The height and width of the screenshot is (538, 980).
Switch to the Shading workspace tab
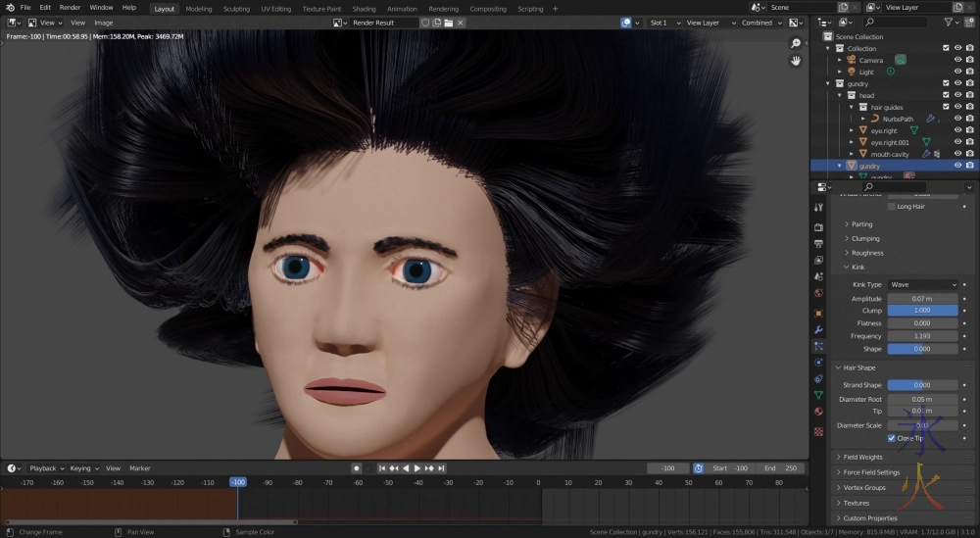(364, 9)
